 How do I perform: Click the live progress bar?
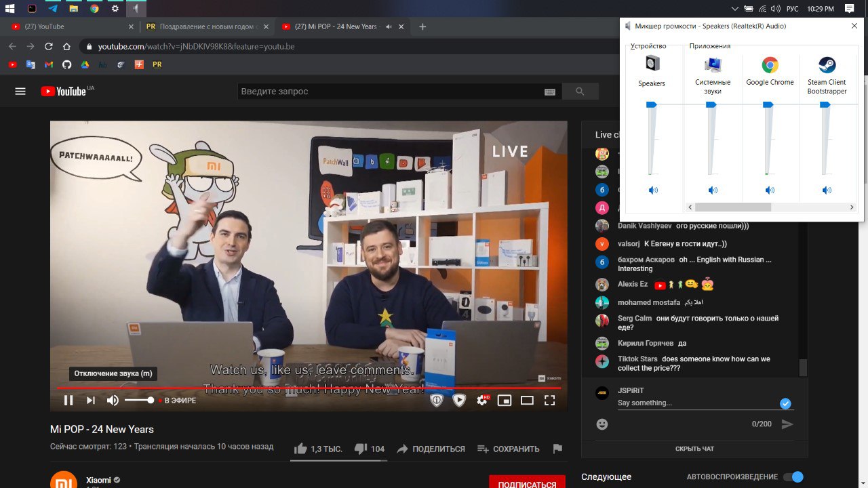(x=309, y=388)
